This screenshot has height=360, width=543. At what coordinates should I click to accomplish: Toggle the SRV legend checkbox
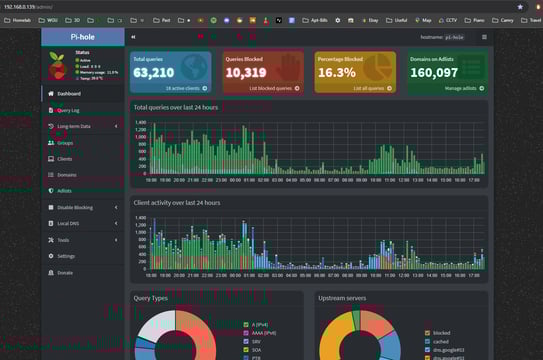click(x=246, y=341)
